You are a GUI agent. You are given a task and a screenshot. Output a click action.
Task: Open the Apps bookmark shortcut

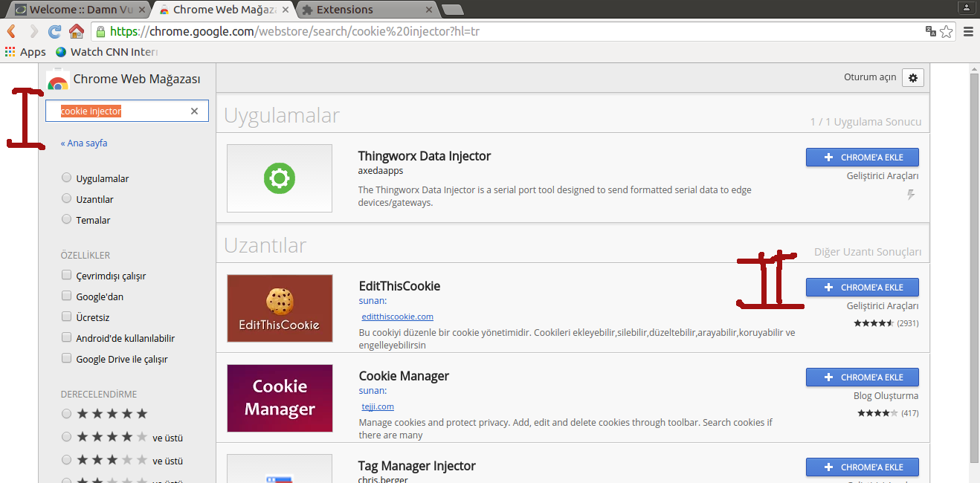pyautogui.click(x=25, y=52)
